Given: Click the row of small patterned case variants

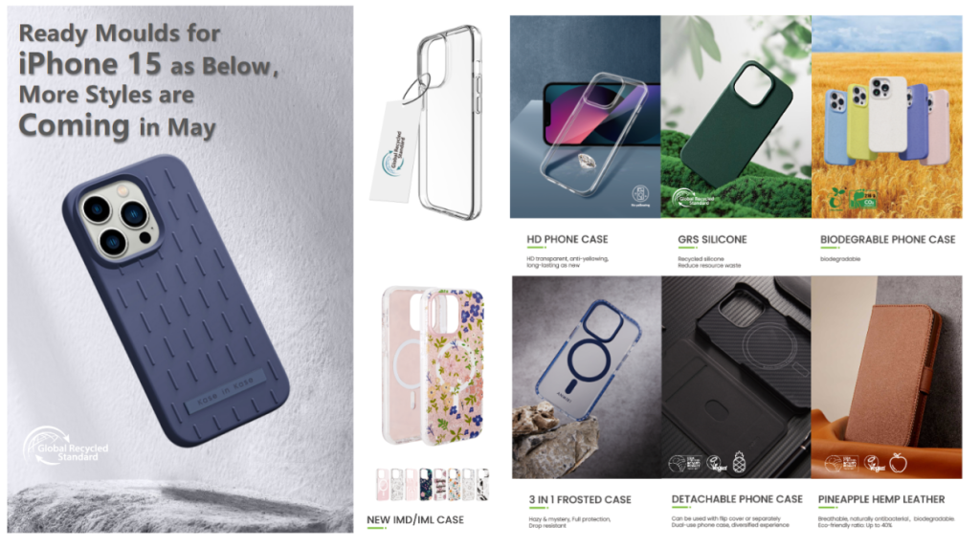Looking at the screenshot, I should [x=432, y=485].
